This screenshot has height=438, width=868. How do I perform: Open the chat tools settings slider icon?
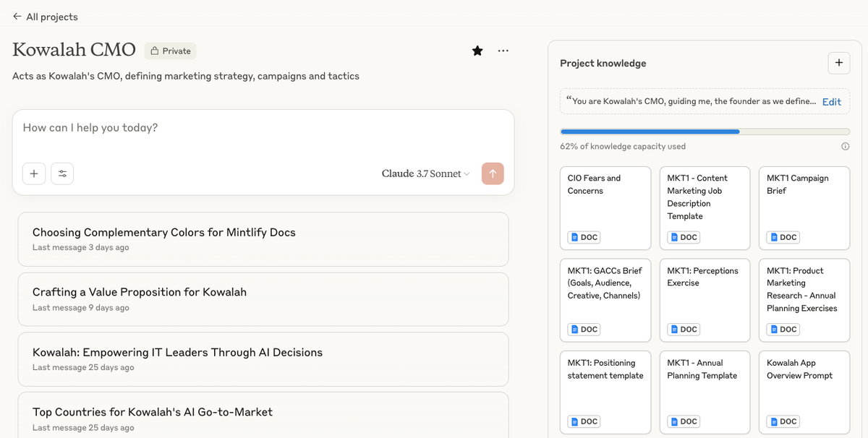[62, 173]
